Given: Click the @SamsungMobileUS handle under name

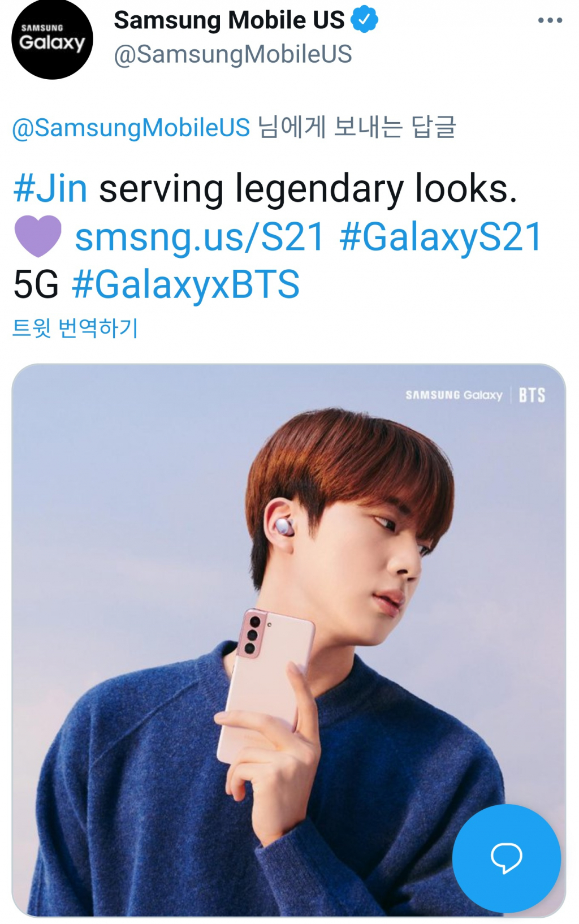Looking at the screenshot, I should coord(233,54).
